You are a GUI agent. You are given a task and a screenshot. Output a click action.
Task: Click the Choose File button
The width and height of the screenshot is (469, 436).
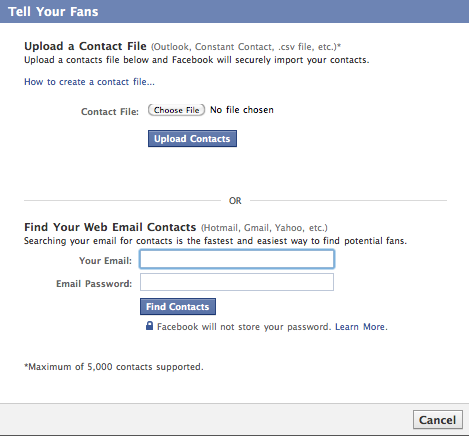pos(176,110)
